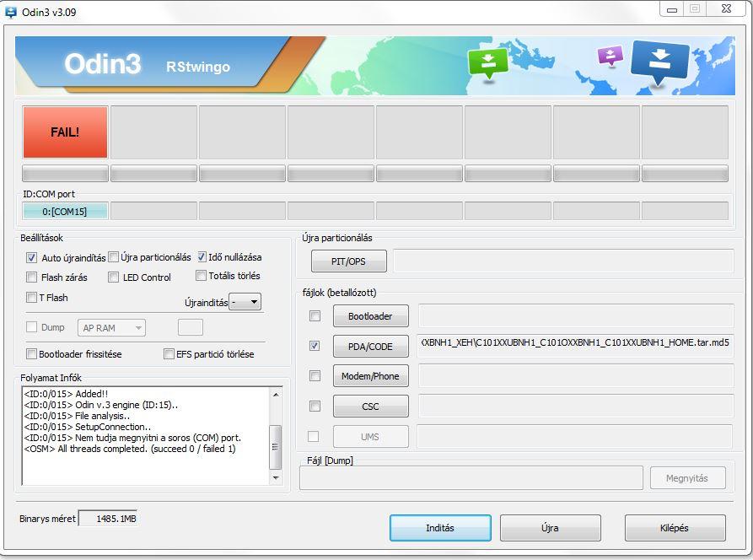Click the first progress bar under FAIL!
The height and width of the screenshot is (560, 753).
[65, 174]
